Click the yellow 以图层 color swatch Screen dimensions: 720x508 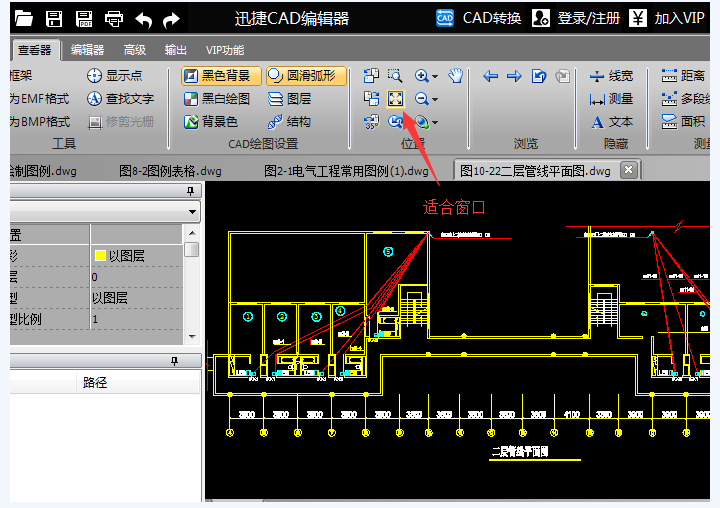100,256
